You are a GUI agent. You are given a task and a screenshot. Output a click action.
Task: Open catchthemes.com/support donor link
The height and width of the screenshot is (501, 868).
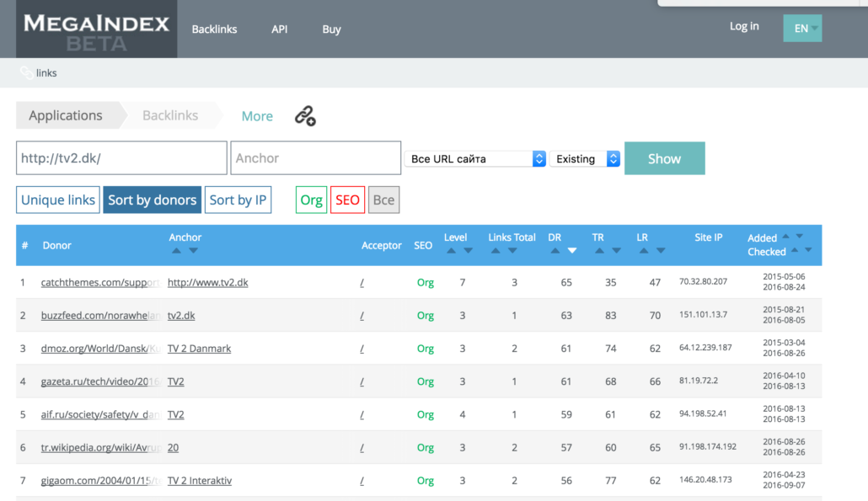[100, 283]
